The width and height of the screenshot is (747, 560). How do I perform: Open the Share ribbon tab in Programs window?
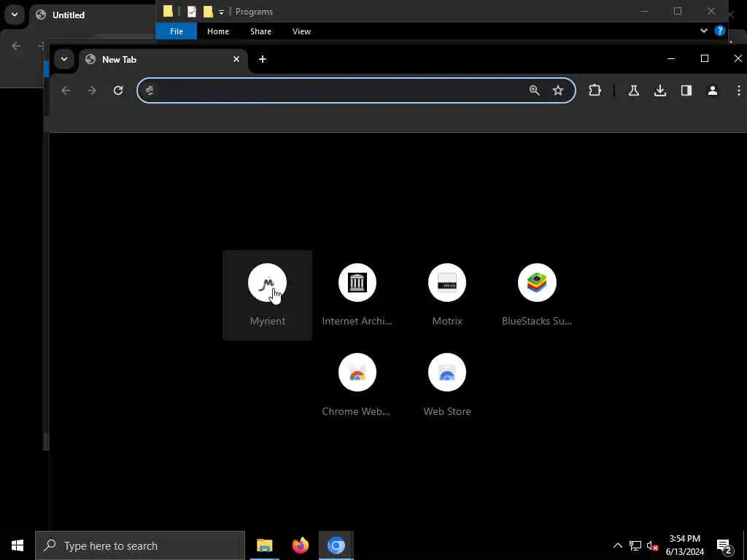[260, 31]
